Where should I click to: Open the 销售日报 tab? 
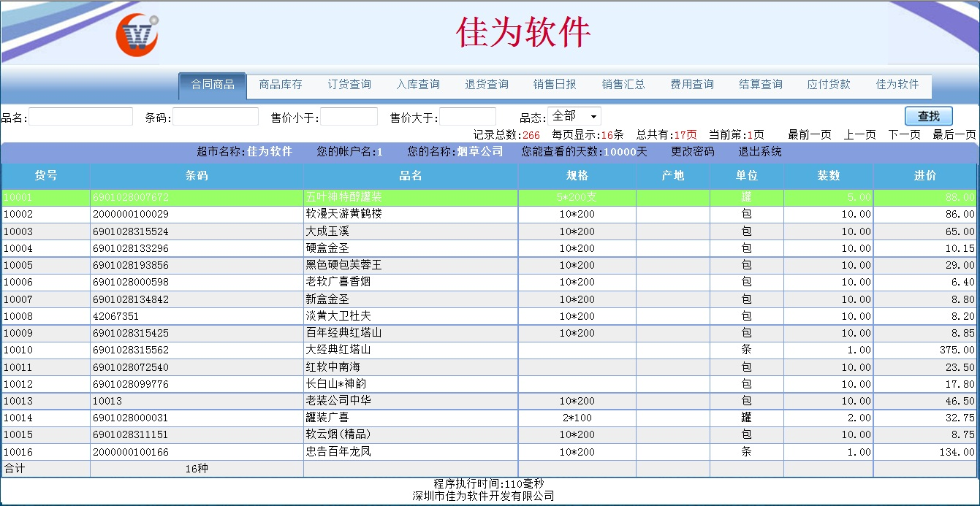pyautogui.click(x=555, y=85)
